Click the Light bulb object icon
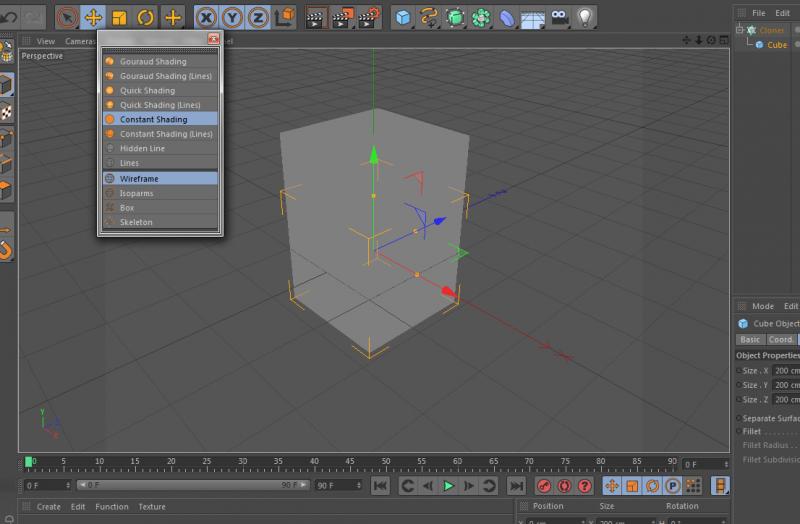The width and height of the screenshot is (800, 524). [585, 17]
